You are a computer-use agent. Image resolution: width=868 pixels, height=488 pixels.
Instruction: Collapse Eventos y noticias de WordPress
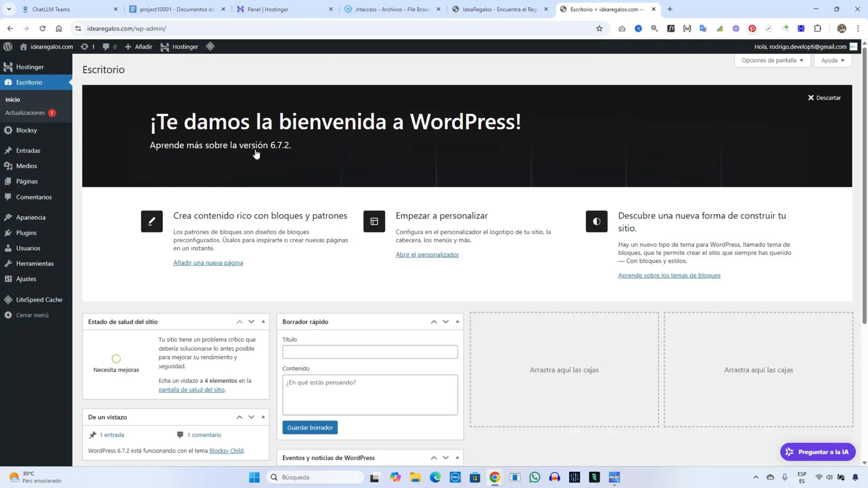457,457
